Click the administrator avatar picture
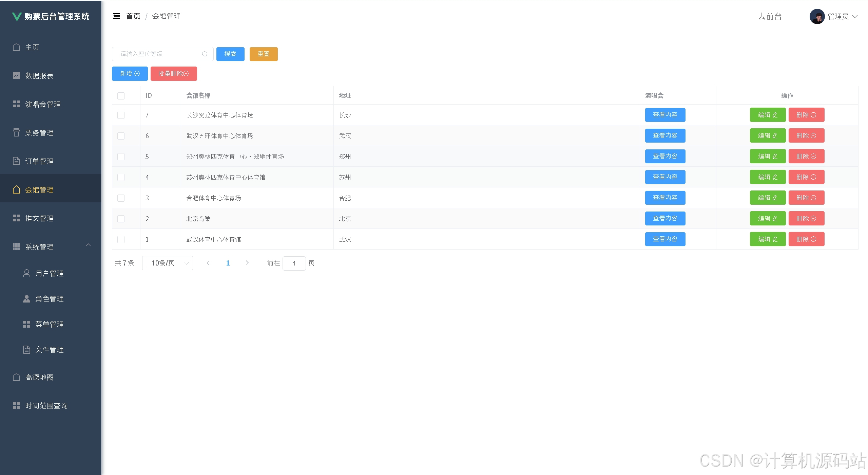Viewport: 868px width, 475px height. click(x=817, y=16)
